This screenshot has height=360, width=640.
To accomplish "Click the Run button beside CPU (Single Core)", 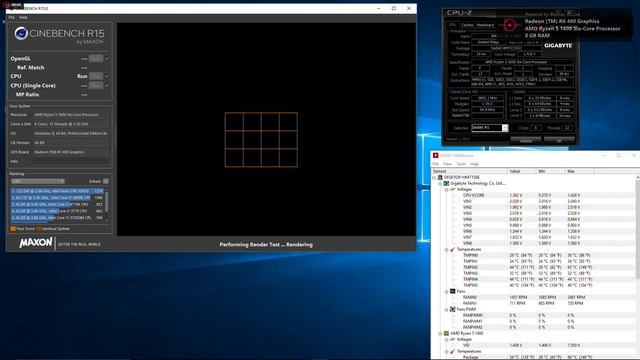I will [x=96, y=86].
